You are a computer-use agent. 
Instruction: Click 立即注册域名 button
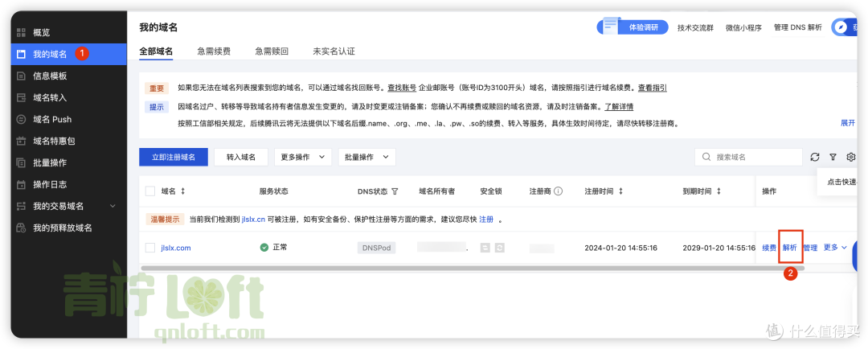click(x=174, y=157)
